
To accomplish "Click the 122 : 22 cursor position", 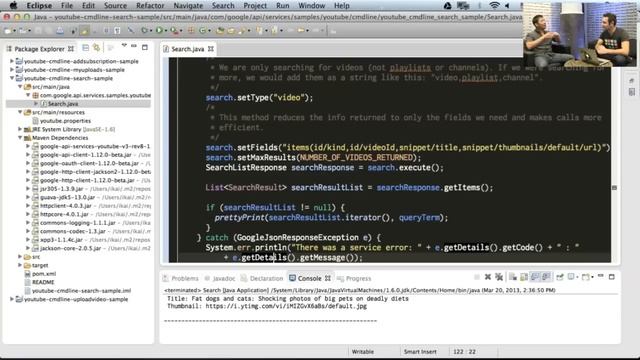I will coord(464,351).
